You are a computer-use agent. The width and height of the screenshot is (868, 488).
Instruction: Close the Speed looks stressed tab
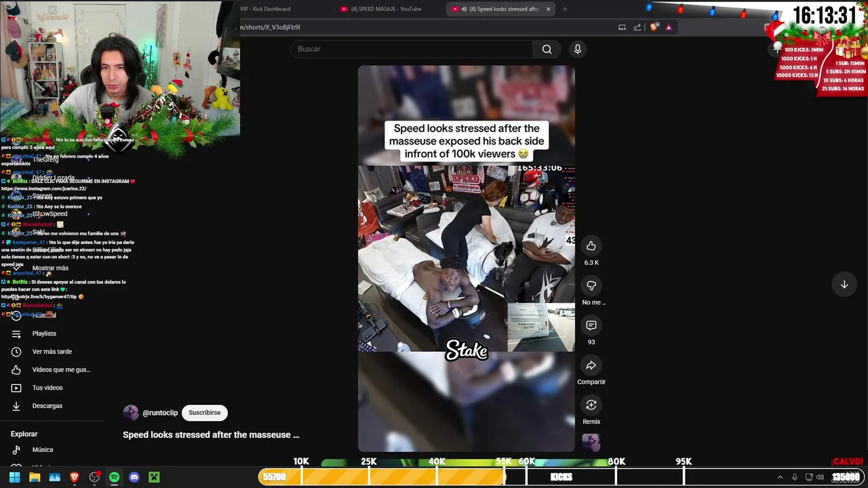(548, 9)
